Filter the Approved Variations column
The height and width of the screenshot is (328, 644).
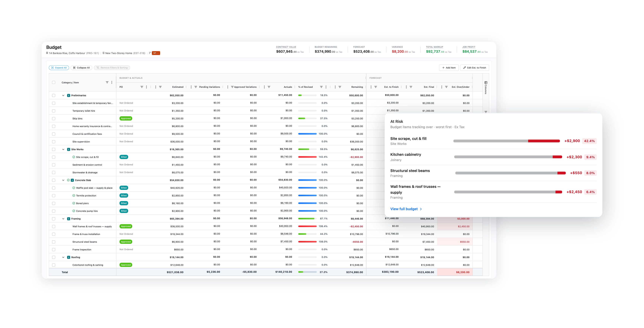click(232, 87)
